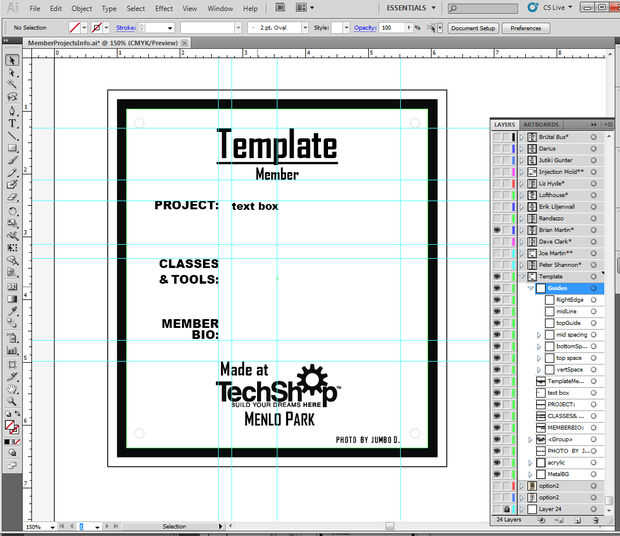Click the Arrange Documents icon in menu bar

pyautogui.click(x=304, y=8)
